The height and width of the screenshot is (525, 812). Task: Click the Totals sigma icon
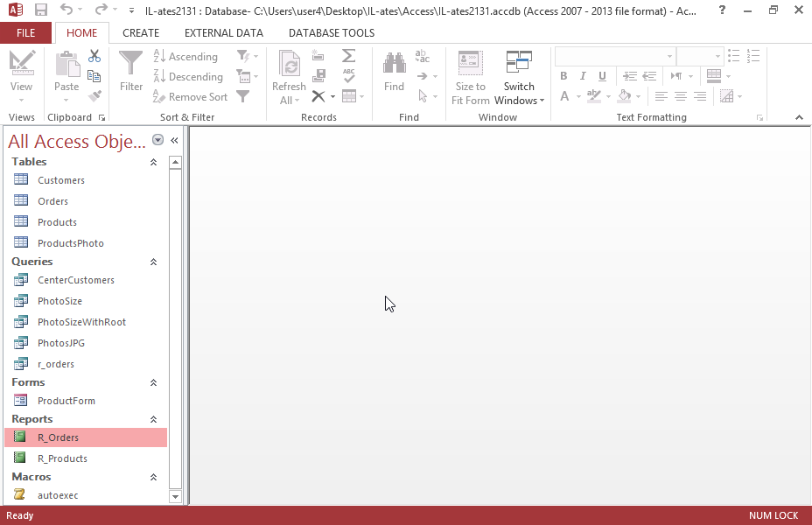348,56
